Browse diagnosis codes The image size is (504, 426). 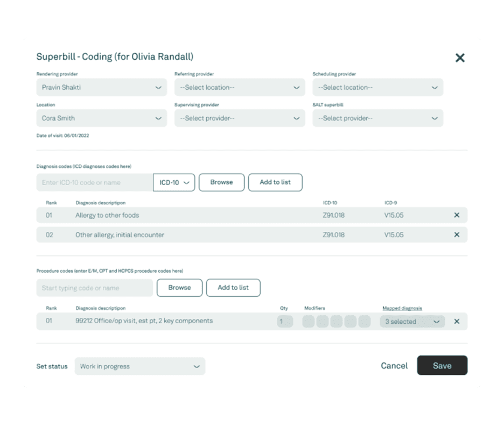[x=221, y=182]
